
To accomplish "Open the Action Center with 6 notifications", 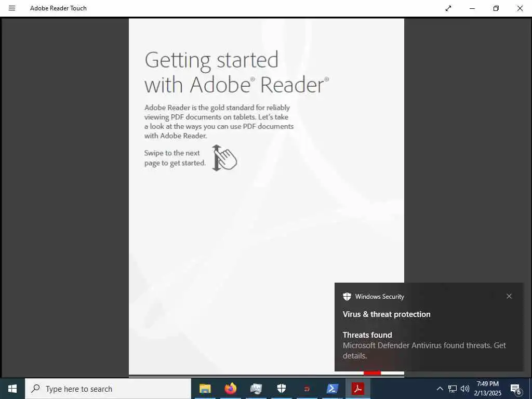I will tap(516, 389).
